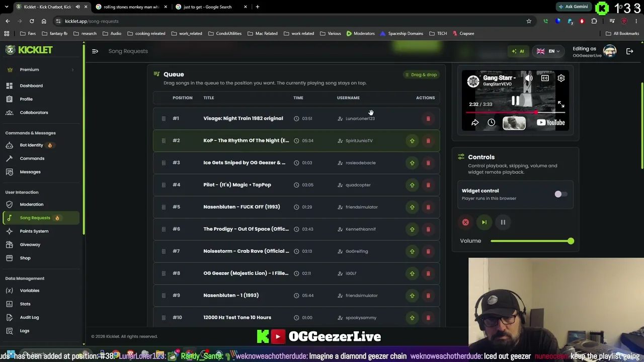Move KoP - The Rhythm Of The Night up
Image resolution: width=644 pixels, height=362 pixels.
tap(412, 141)
